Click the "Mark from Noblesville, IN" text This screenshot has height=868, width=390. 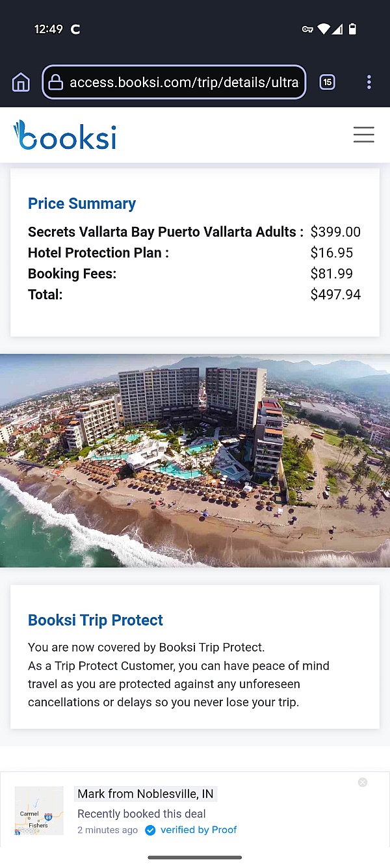(x=146, y=794)
